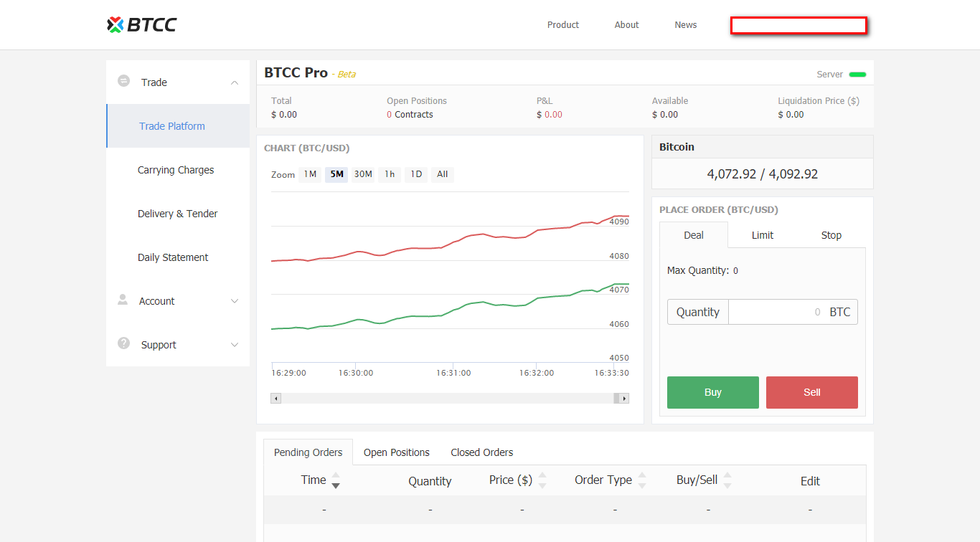Switch to the Limit order tab
Image resolution: width=980 pixels, height=542 pixels.
763,235
